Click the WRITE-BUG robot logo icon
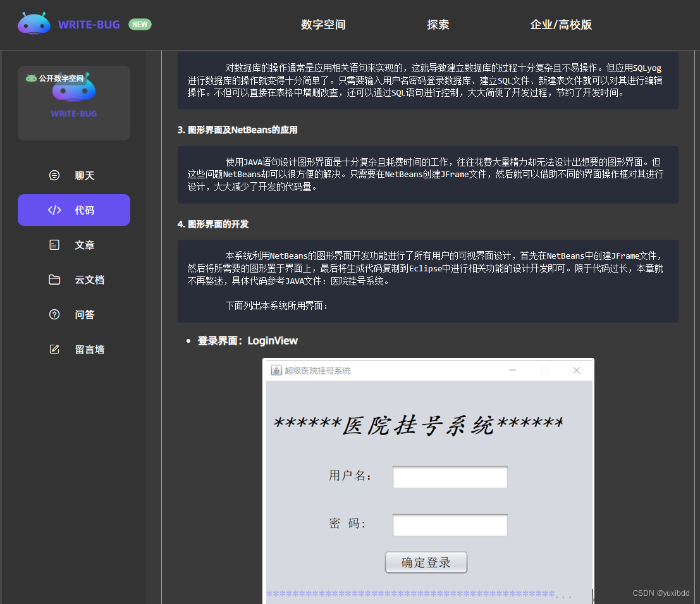Viewport: 700px width, 604px height. (34, 23)
